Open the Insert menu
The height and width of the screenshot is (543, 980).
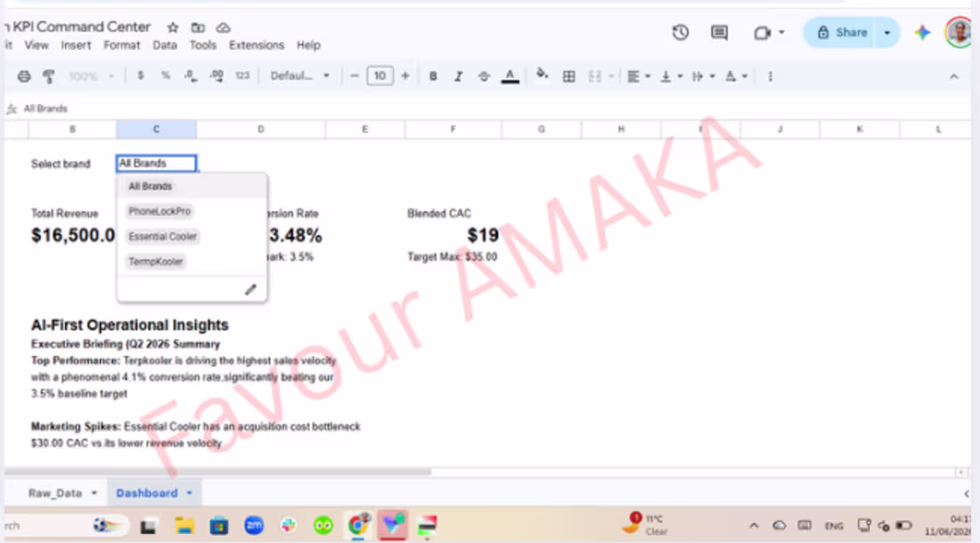point(76,45)
